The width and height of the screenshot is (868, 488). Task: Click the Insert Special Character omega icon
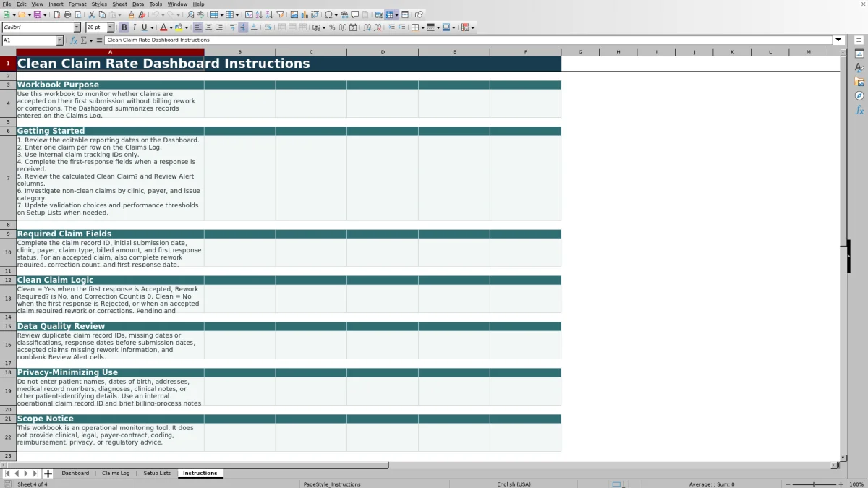tap(328, 14)
